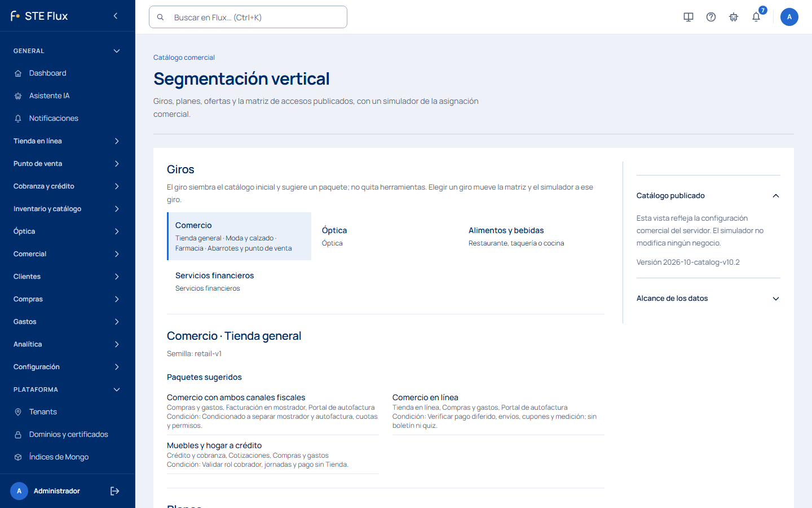Screen dimensions: 812x508
Task: Expand Inventario y catálogo submenu
Action: coord(68,209)
